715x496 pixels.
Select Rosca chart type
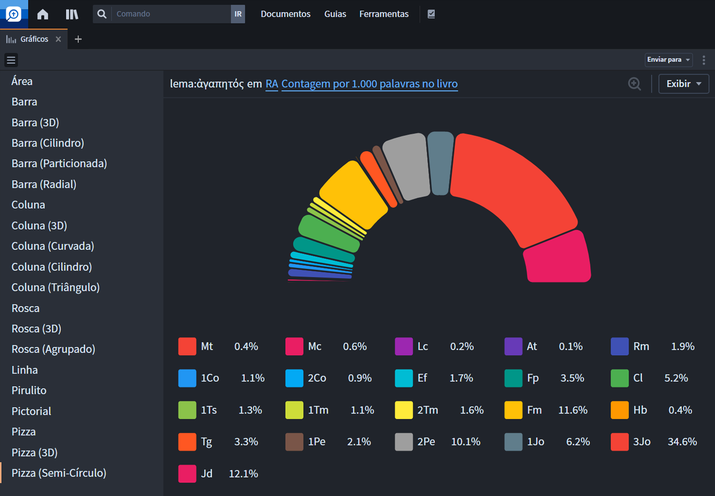pyautogui.click(x=26, y=308)
